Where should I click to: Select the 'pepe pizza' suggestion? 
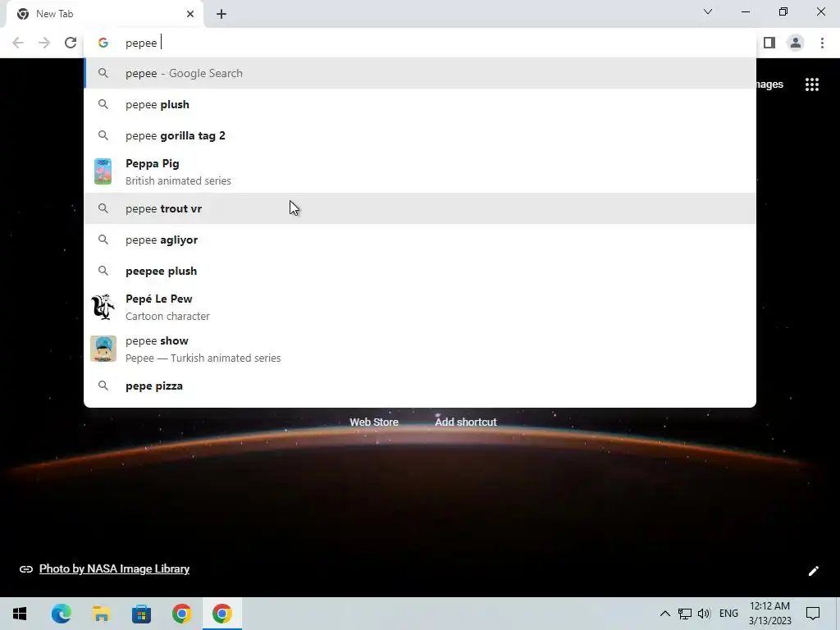[x=420, y=386]
